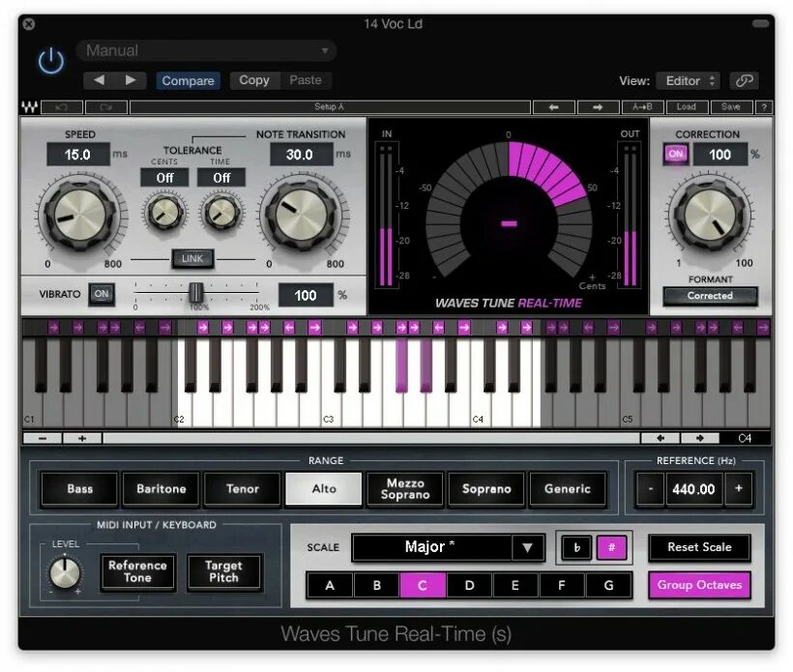This screenshot has height=672, width=793.
Task: Toggle note F in scale
Action: pyautogui.click(x=561, y=586)
